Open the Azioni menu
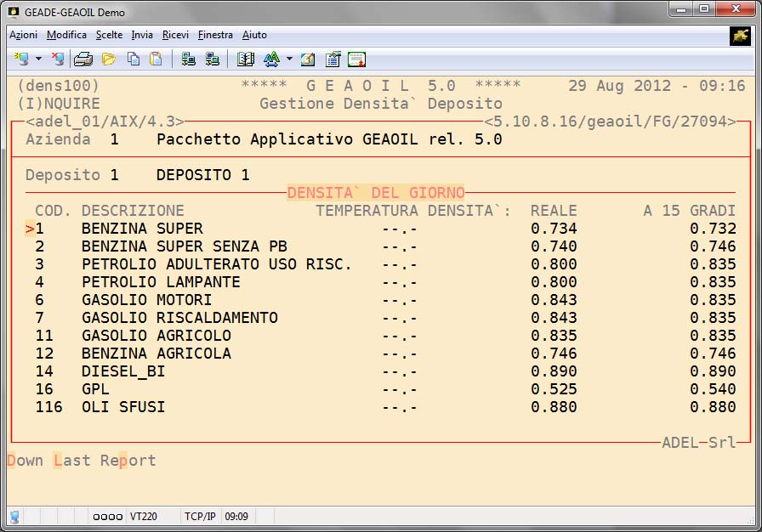This screenshot has height=532, width=762. pos(23,35)
